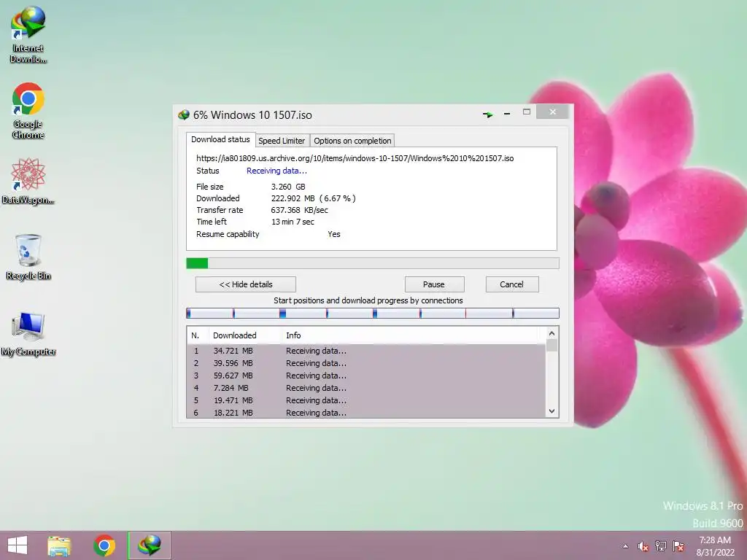Select connection row 39.596 MB
Image resolution: width=747 pixels, height=560 pixels.
tap(366, 363)
